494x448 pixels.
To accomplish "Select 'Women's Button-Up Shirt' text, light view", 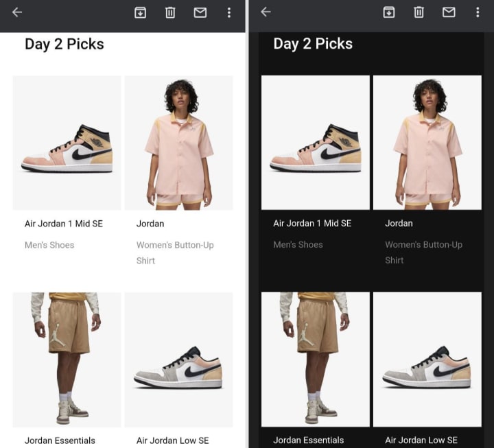I will pos(175,252).
